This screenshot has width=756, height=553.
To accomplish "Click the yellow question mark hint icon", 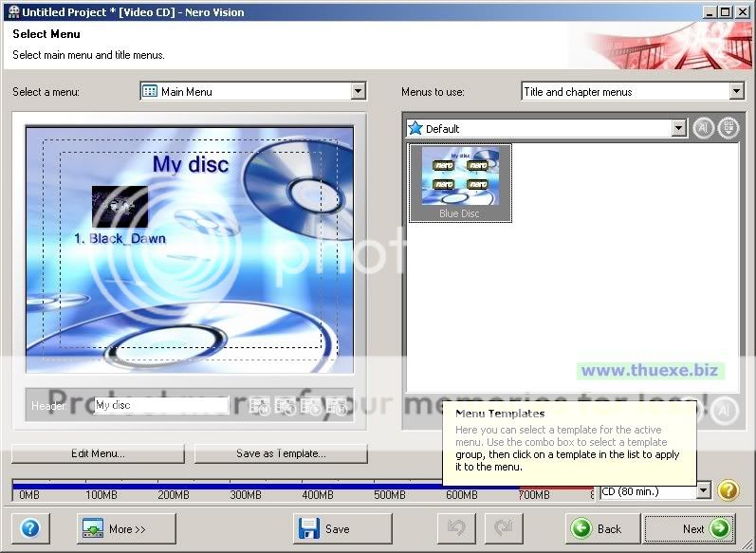I will pyautogui.click(x=728, y=490).
